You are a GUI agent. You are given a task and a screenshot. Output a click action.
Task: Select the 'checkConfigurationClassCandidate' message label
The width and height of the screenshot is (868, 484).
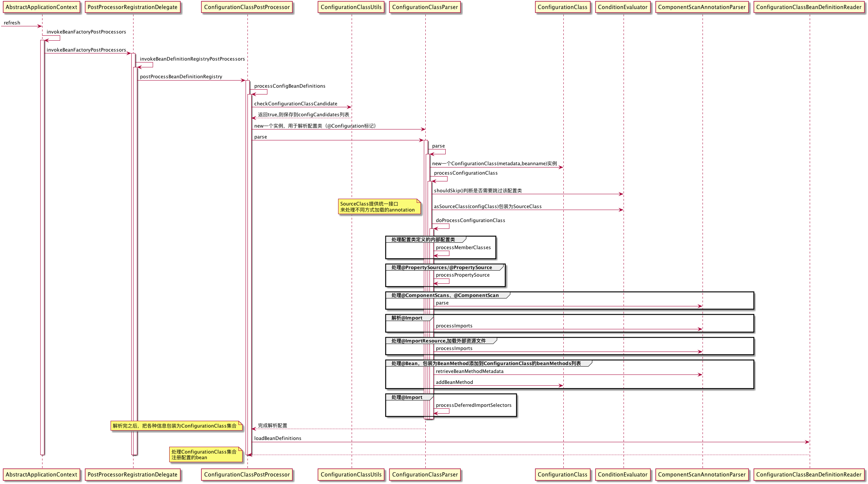[x=296, y=104]
